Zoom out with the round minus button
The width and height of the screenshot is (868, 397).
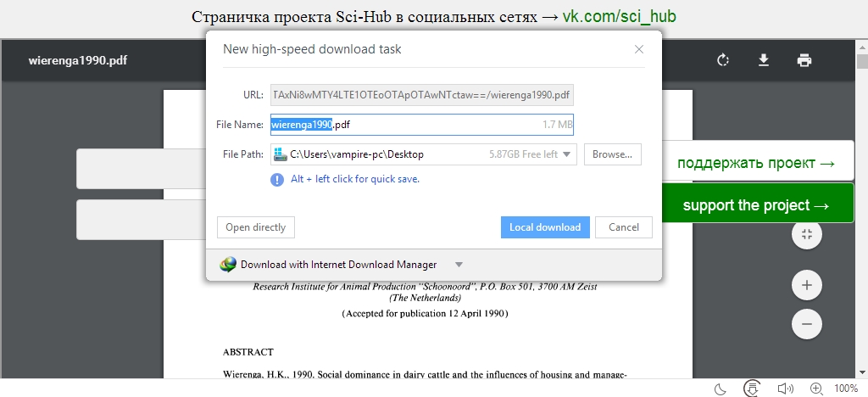(807, 324)
